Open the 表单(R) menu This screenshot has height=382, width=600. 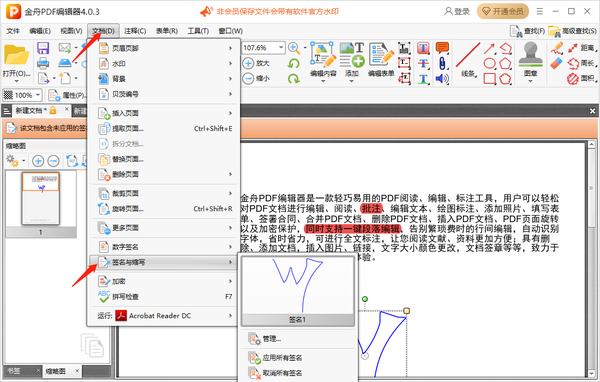coord(166,31)
